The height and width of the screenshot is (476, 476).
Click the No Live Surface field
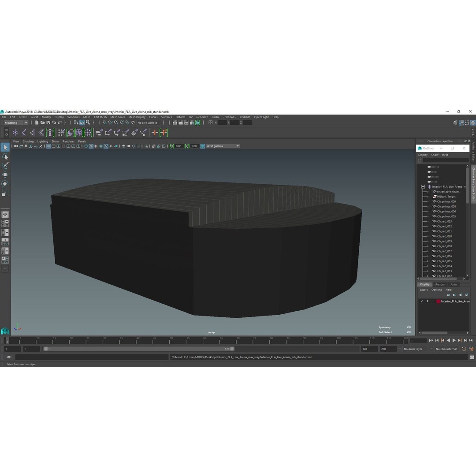pyautogui.click(x=147, y=123)
